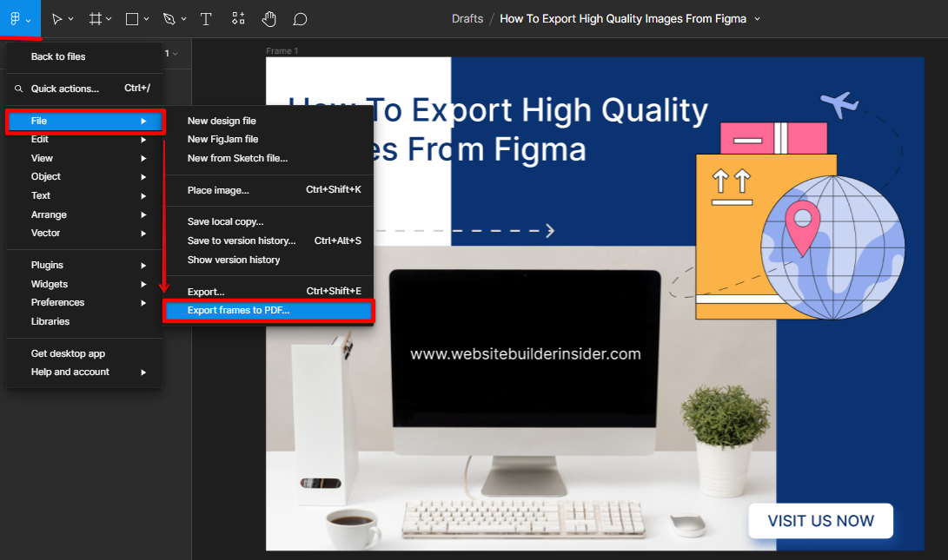Select the Hand tool
The height and width of the screenshot is (560, 948).
[269, 19]
